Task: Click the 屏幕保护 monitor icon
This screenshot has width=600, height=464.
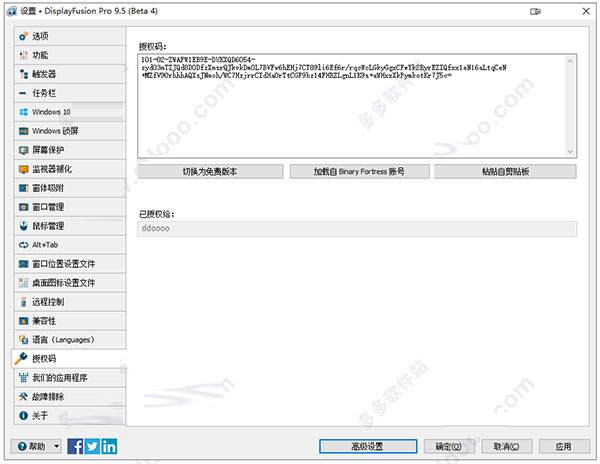Action: click(x=23, y=150)
